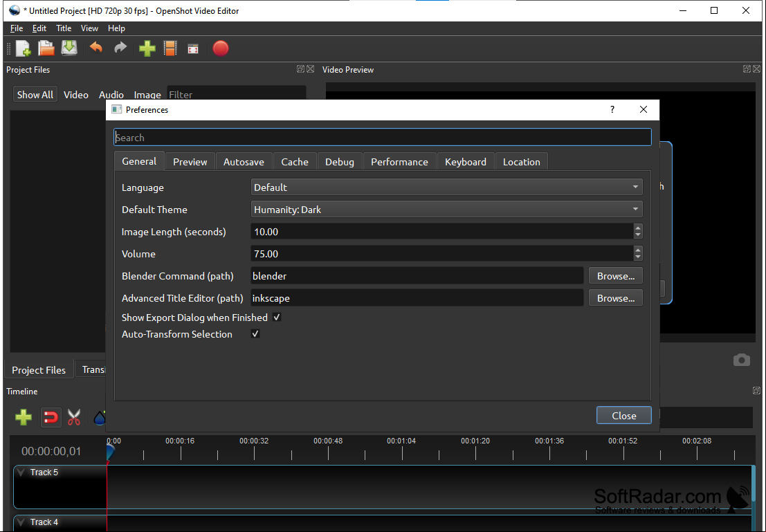Filter project files by Image
766x532 pixels.
tap(147, 95)
